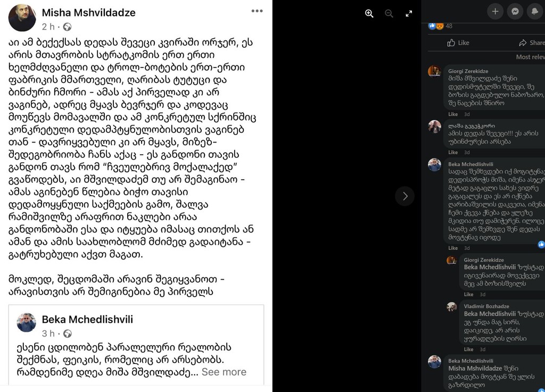
Task: Like Vladimir Bozhadze's reply comment
Action: [x=468, y=349]
